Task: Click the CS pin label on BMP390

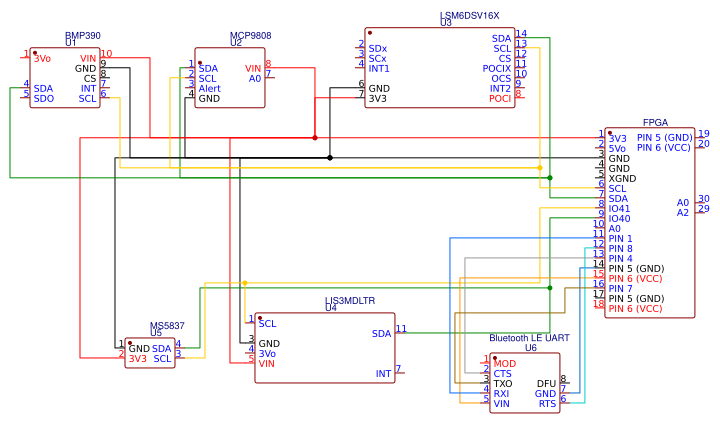Action: tap(90, 78)
